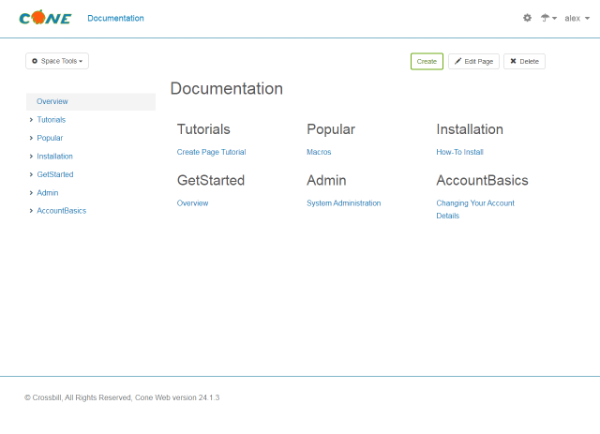This screenshot has width=600, height=434.
Task: Open the umbrella help dropdown
Action: [548, 18]
